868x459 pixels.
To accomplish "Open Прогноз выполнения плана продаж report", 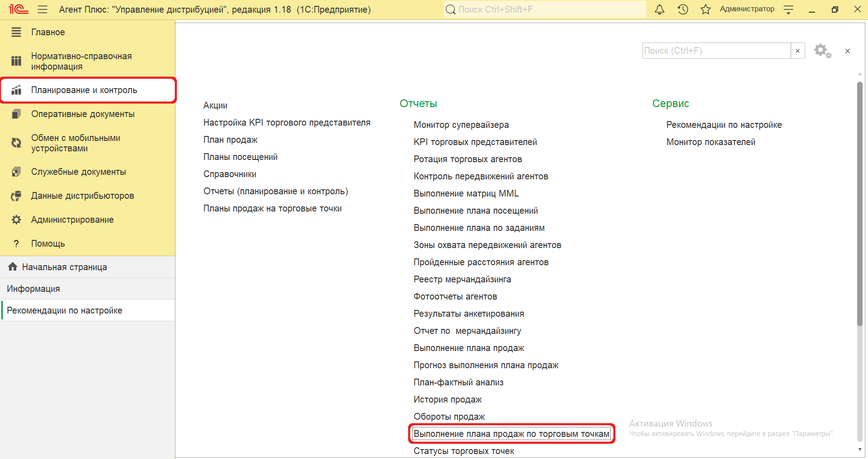I will [486, 365].
